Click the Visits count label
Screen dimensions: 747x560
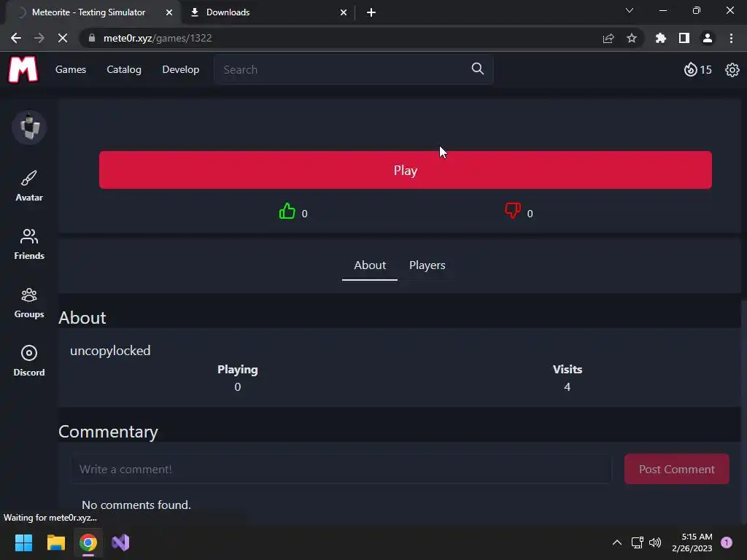[568, 370]
